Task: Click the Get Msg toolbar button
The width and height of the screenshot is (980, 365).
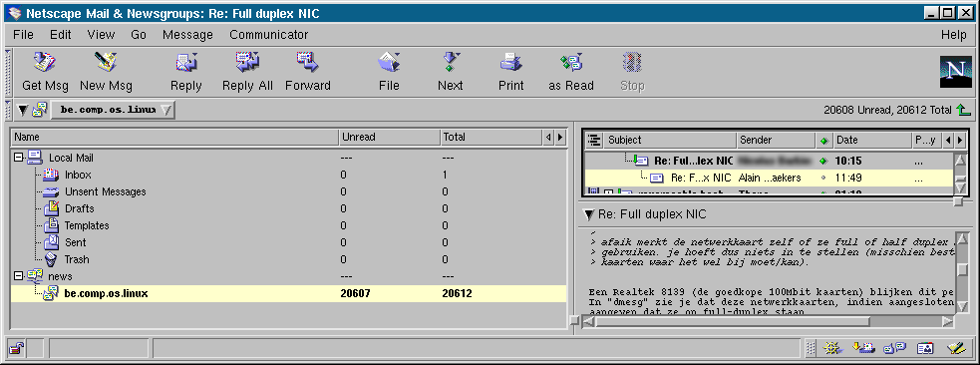Action: click(45, 72)
